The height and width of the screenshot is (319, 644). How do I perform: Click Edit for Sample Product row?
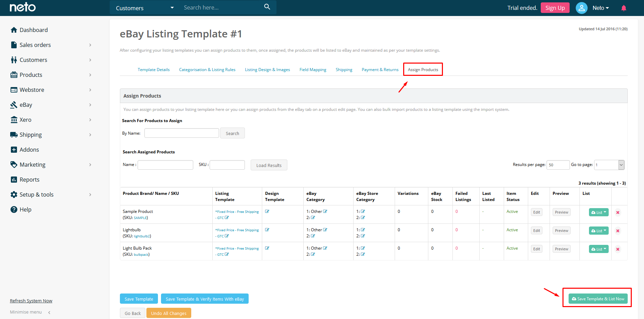point(537,212)
